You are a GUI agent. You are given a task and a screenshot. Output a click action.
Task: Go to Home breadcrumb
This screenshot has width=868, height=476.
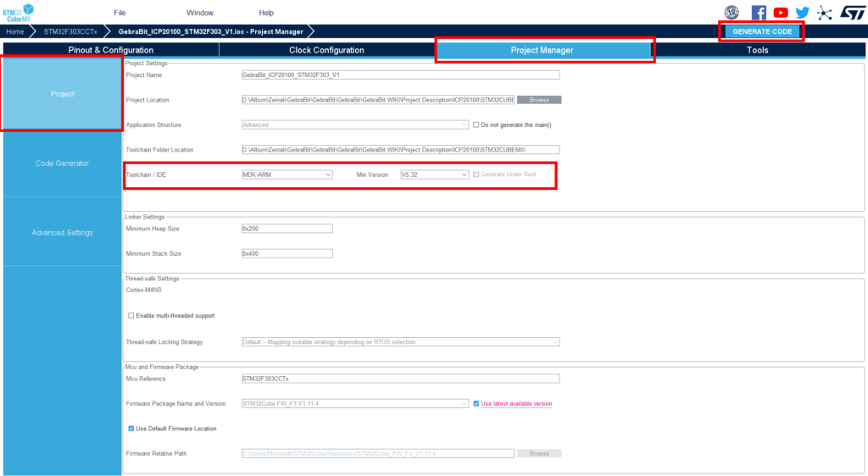[x=15, y=31]
